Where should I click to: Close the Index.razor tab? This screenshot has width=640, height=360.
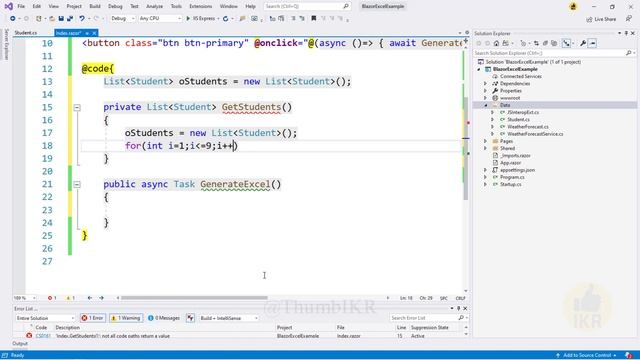(x=94, y=33)
